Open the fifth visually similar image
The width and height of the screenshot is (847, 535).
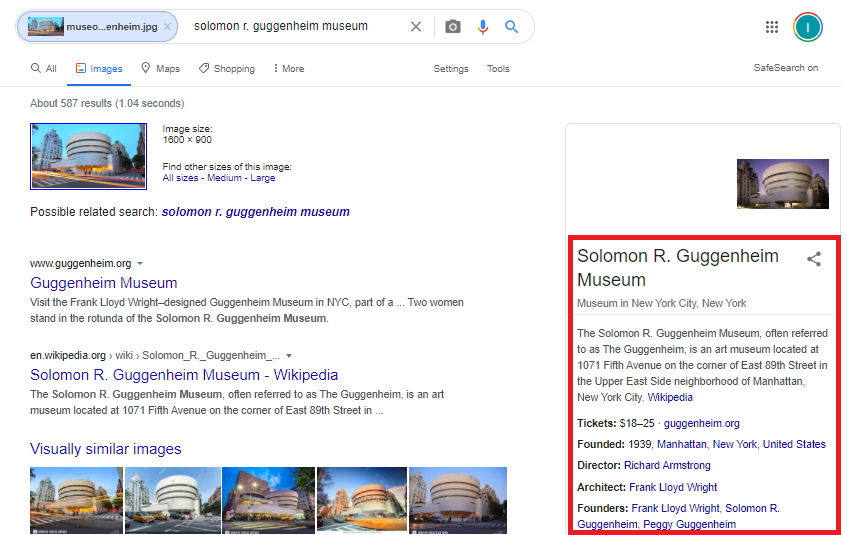coord(458,500)
